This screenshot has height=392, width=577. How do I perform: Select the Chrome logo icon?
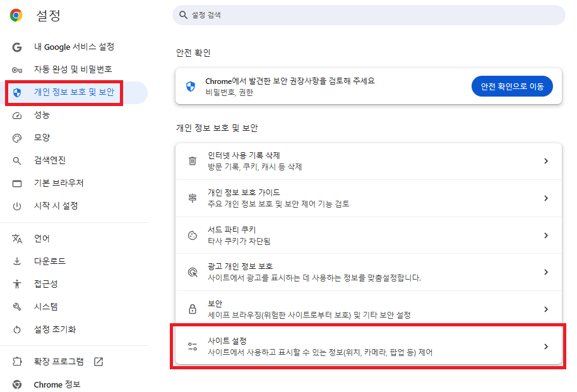(x=15, y=15)
